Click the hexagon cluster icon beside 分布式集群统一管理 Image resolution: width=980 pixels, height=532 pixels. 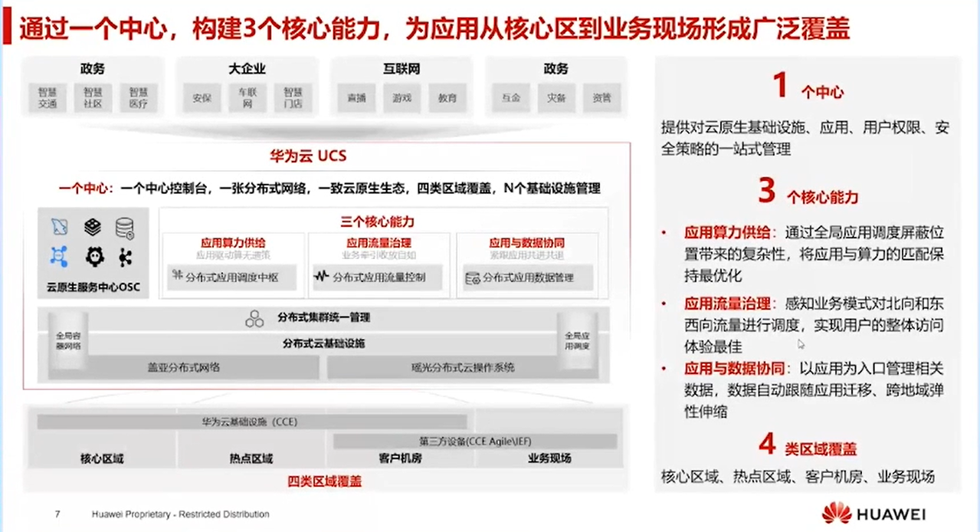(x=254, y=317)
